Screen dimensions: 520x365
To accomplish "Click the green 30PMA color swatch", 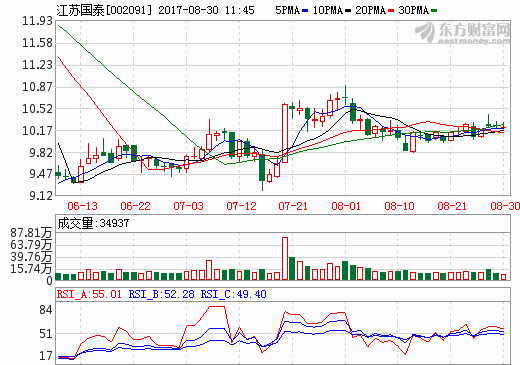I will coord(434,11).
